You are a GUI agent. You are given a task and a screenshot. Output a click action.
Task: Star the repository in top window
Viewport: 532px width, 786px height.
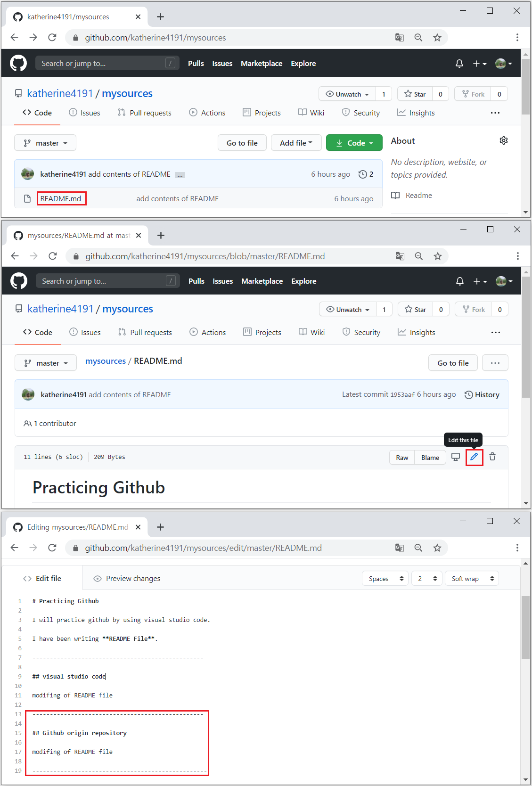415,94
